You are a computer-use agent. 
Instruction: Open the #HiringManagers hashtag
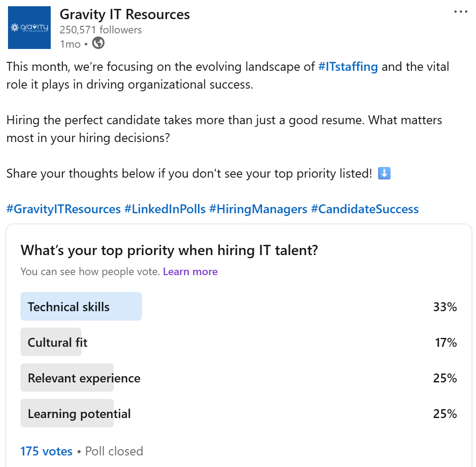[x=258, y=209]
